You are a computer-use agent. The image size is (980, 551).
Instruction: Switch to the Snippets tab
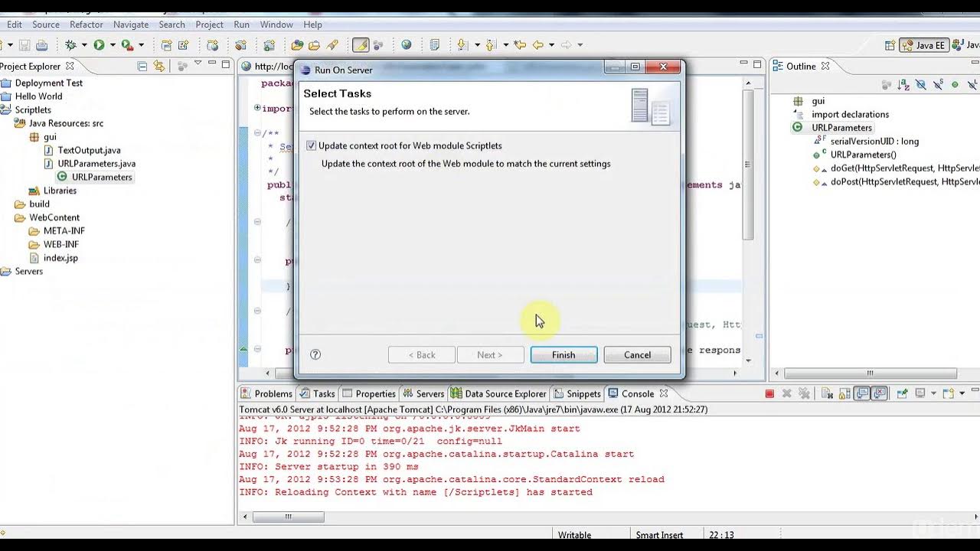tap(577, 393)
